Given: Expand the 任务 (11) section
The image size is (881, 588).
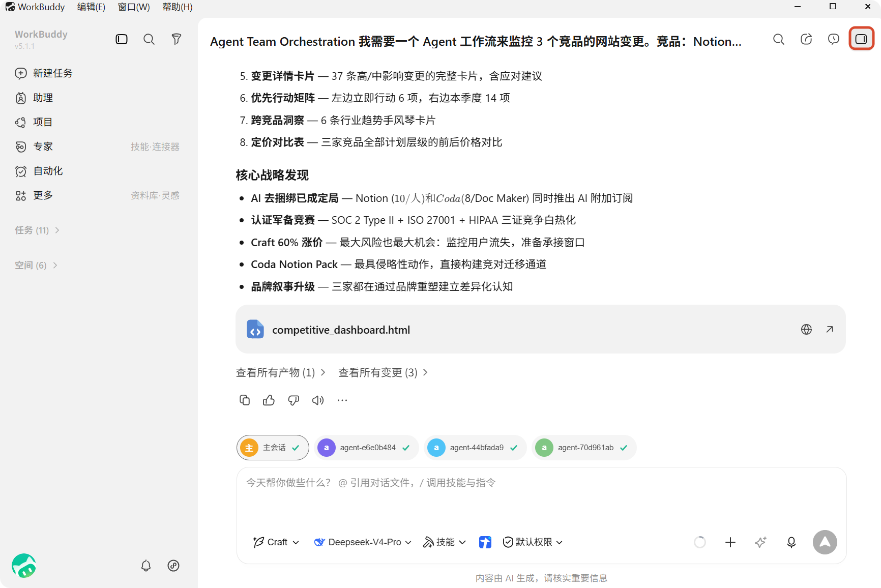Looking at the screenshot, I should click(37, 230).
